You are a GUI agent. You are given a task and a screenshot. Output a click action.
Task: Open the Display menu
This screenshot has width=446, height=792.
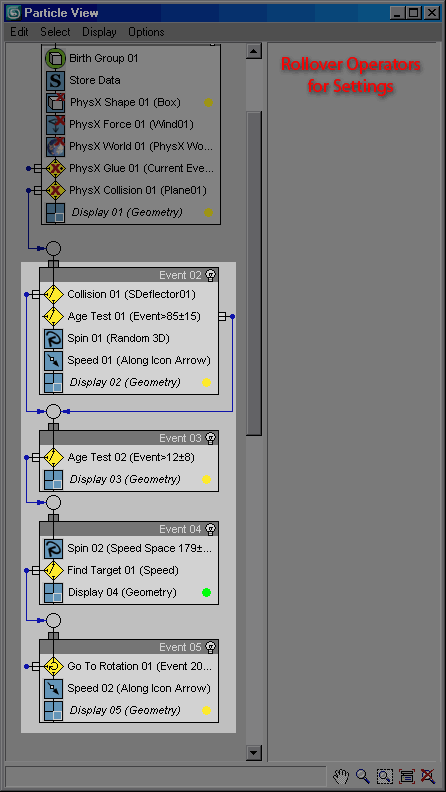click(99, 32)
